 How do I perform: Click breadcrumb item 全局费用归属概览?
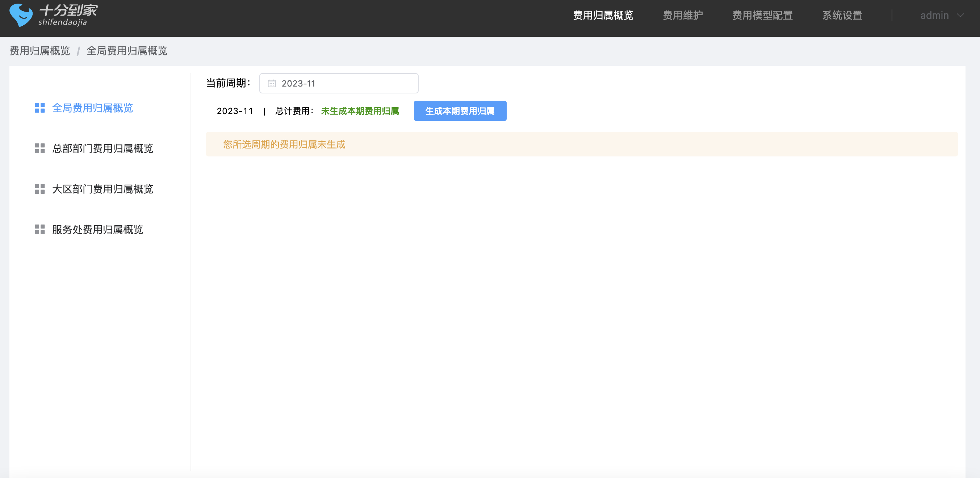pos(127,51)
